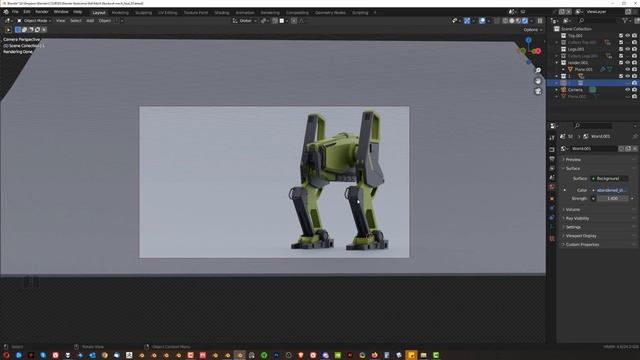Toggle camera view gizmo icon

[x=538, y=91]
